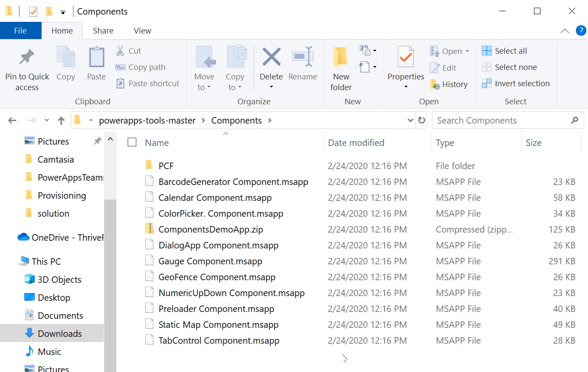The width and height of the screenshot is (588, 372).
Task: Customize Quick Access Toolbar dropdown
Action: click(x=63, y=12)
